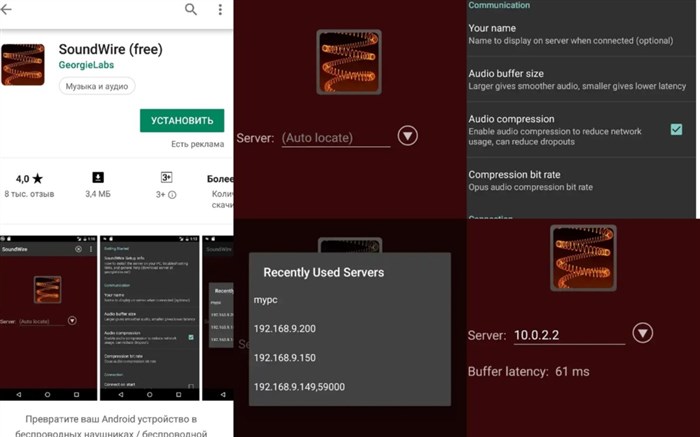View the 4,0 star rating reviews
The image size is (700, 437).
(29, 179)
